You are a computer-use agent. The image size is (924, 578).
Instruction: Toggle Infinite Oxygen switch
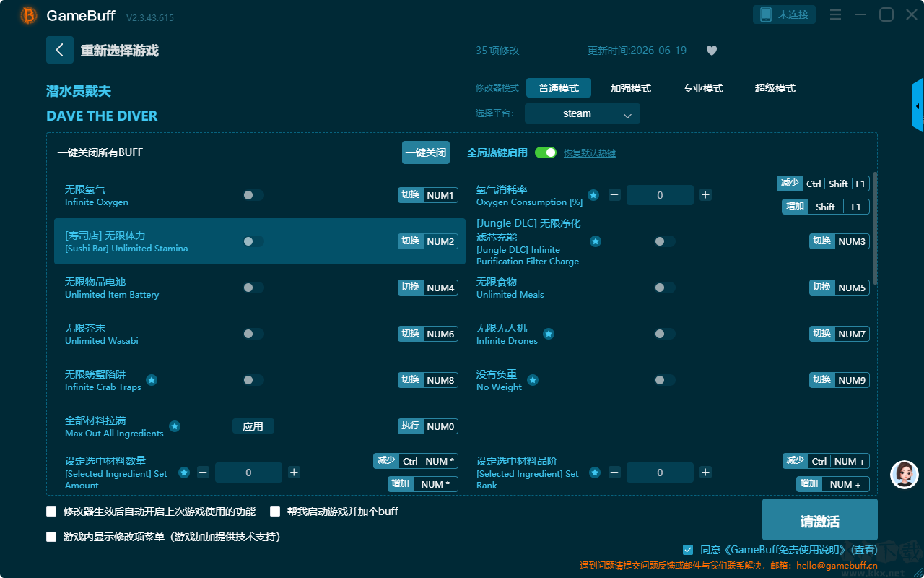pyautogui.click(x=253, y=195)
